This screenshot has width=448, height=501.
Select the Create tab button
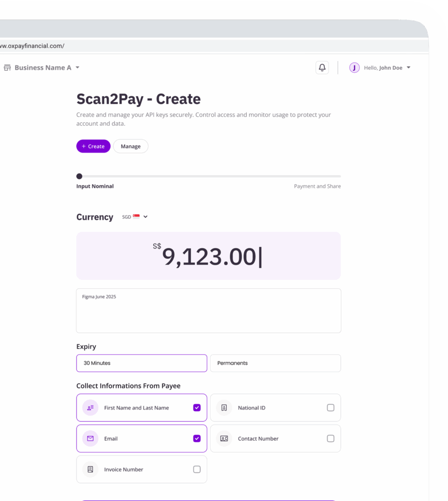[93, 146]
